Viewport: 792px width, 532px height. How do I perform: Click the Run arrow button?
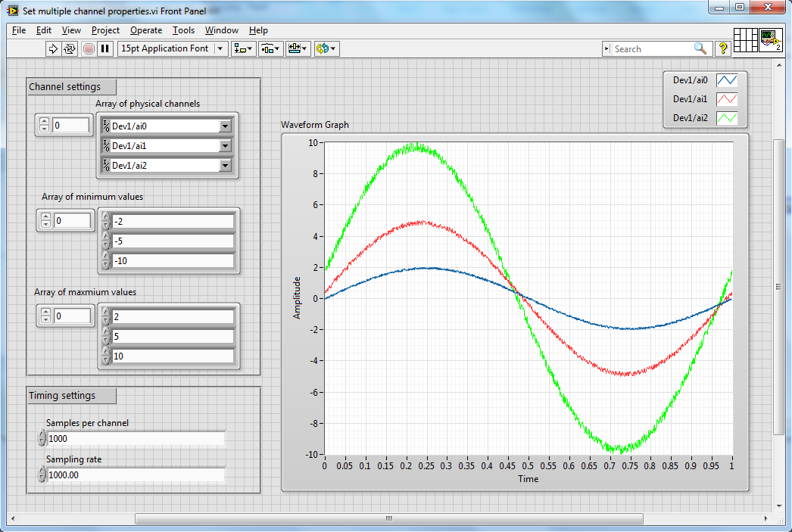pos(53,48)
